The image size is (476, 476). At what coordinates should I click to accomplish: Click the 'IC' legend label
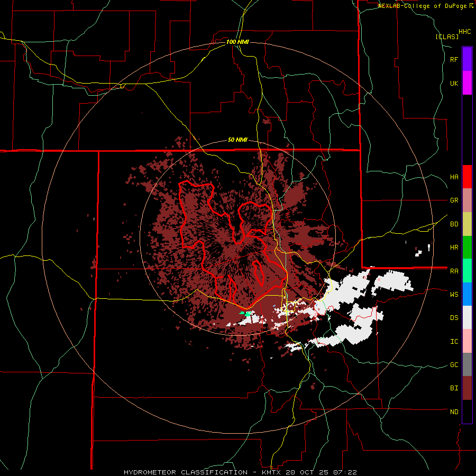tap(454, 342)
